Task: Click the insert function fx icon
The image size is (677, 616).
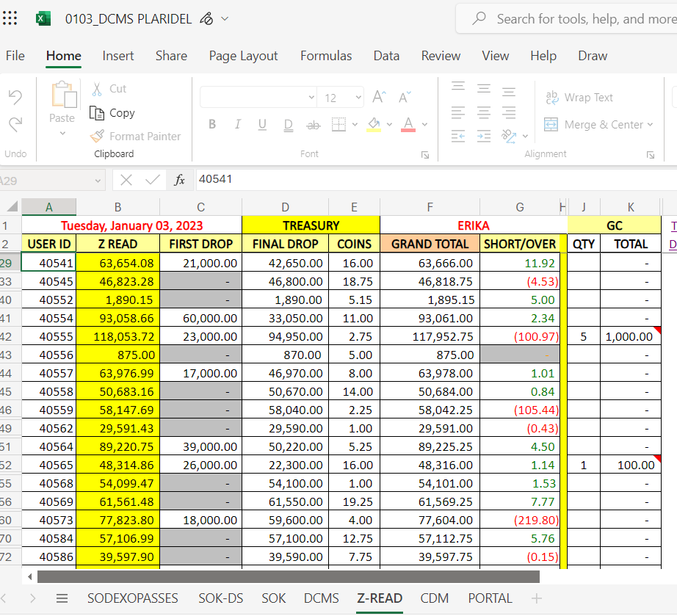Action: [x=179, y=180]
